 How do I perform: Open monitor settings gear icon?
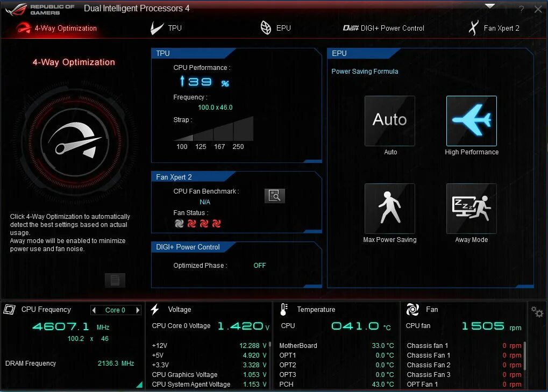click(x=537, y=312)
